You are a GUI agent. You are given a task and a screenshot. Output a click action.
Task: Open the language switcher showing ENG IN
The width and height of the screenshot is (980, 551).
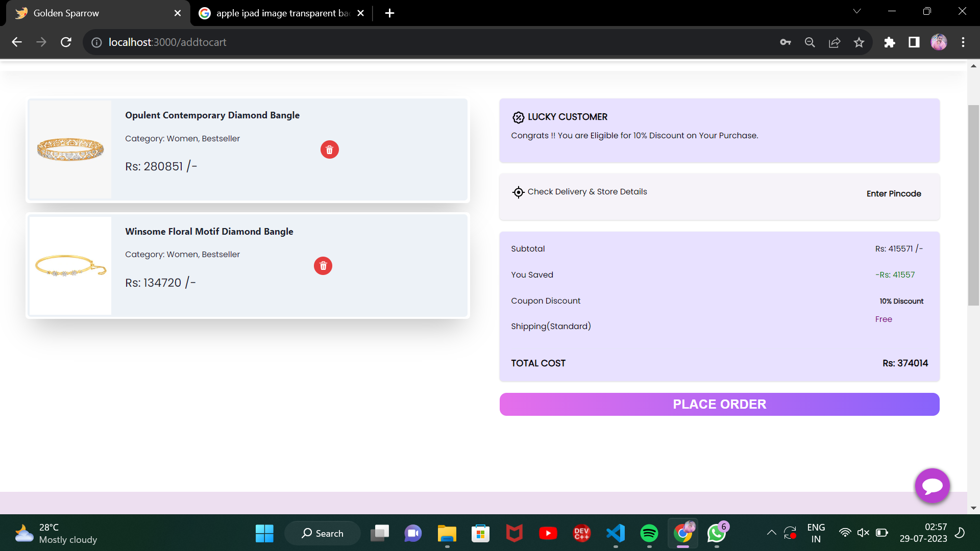[817, 533]
